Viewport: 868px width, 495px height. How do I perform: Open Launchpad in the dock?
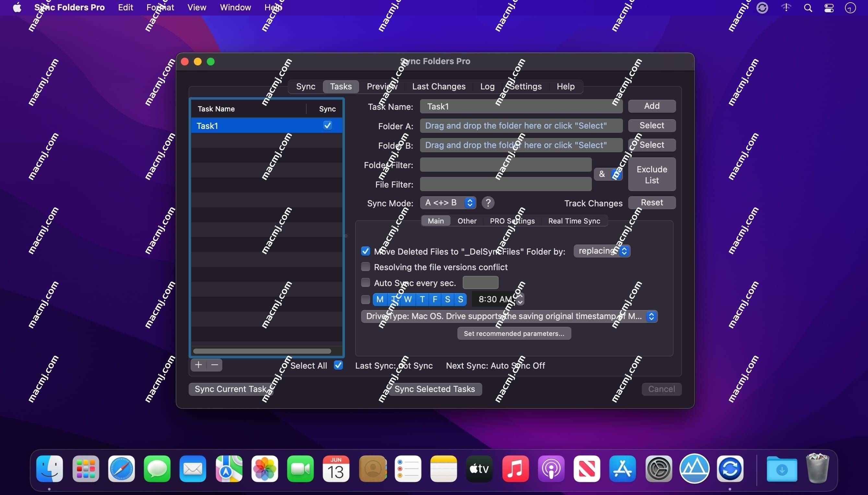[86, 469]
